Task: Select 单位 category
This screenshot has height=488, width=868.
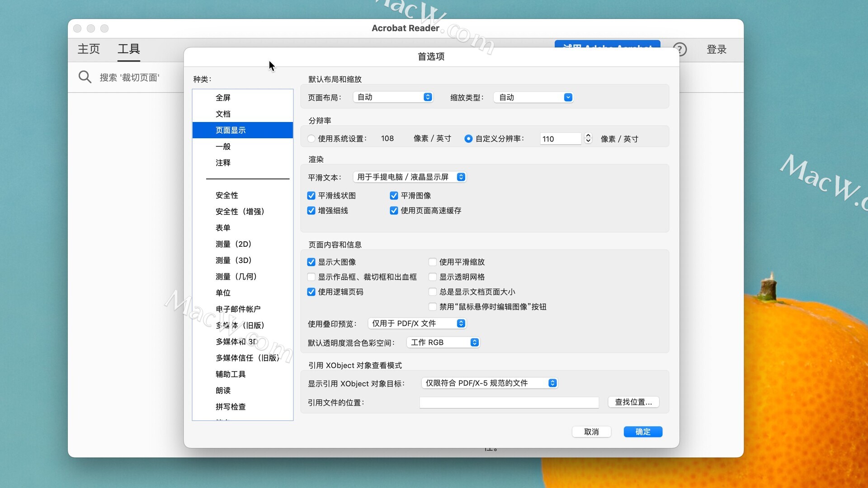Action: (243, 293)
